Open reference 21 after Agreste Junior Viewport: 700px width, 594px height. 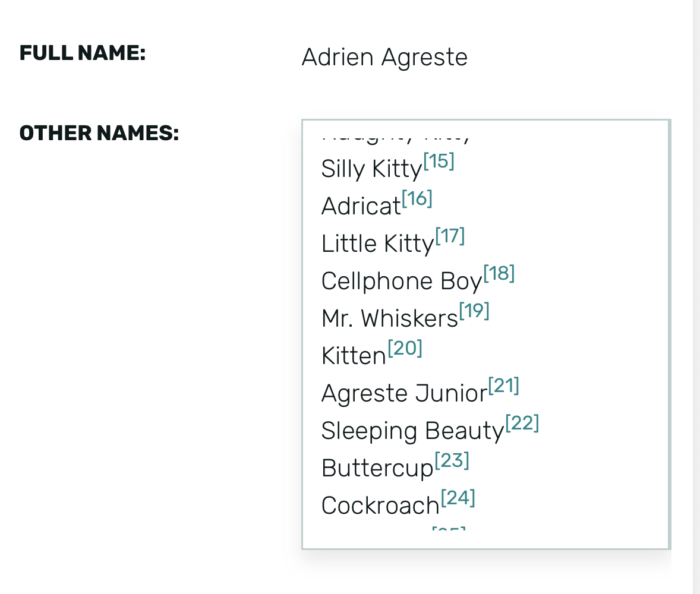point(504,386)
